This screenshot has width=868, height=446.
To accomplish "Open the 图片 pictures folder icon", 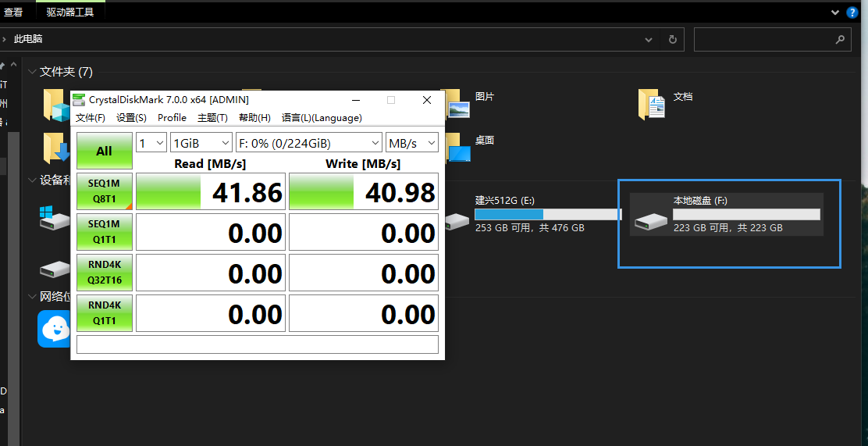I will (x=459, y=105).
